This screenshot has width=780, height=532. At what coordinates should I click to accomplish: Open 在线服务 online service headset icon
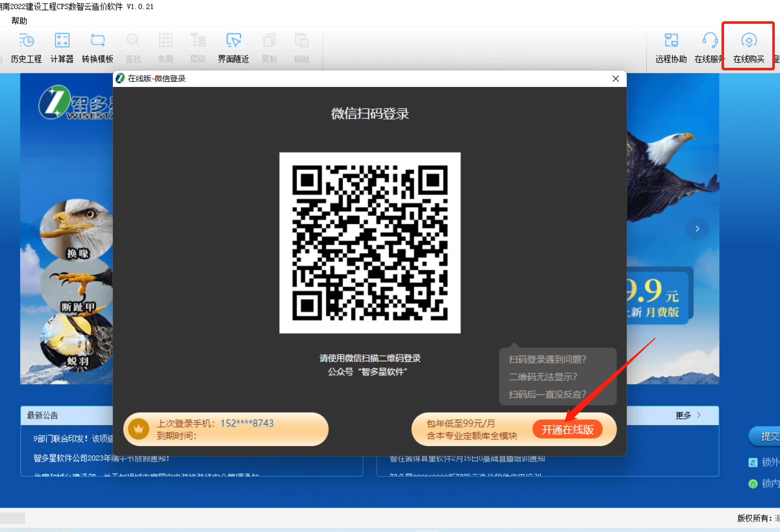click(x=709, y=48)
